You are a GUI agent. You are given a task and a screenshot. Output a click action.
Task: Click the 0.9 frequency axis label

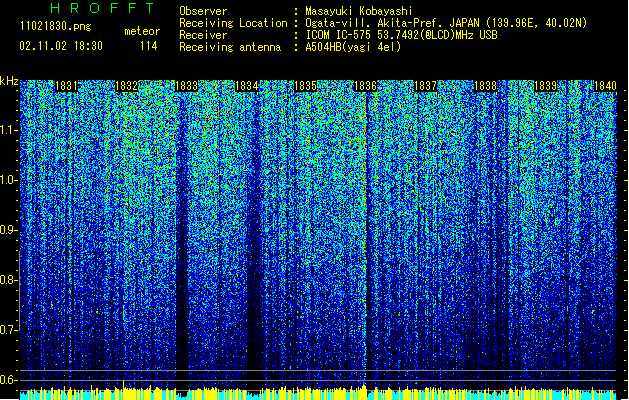pyautogui.click(x=9, y=230)
